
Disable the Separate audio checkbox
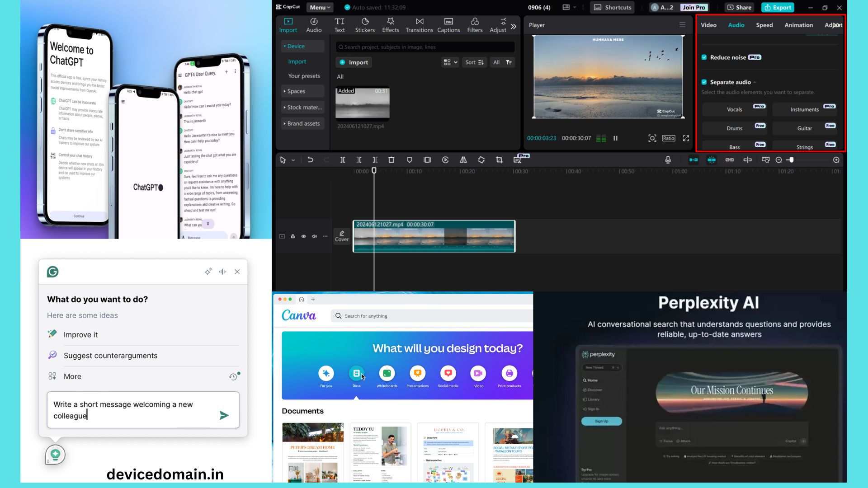point(705,82)
